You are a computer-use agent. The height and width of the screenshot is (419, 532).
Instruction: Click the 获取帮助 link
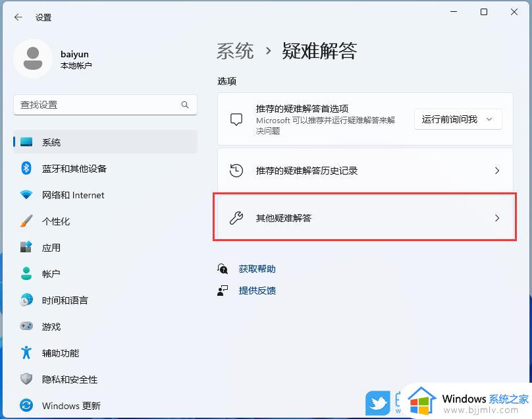click(x=257, y=269)
